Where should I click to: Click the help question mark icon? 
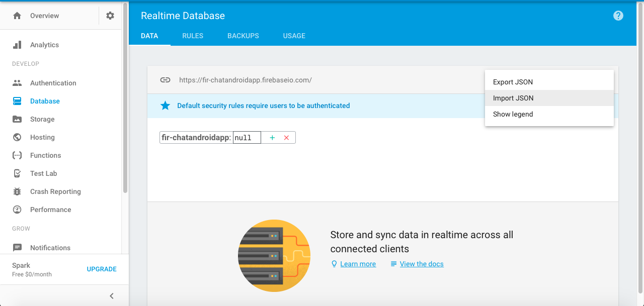pos(618,16)
